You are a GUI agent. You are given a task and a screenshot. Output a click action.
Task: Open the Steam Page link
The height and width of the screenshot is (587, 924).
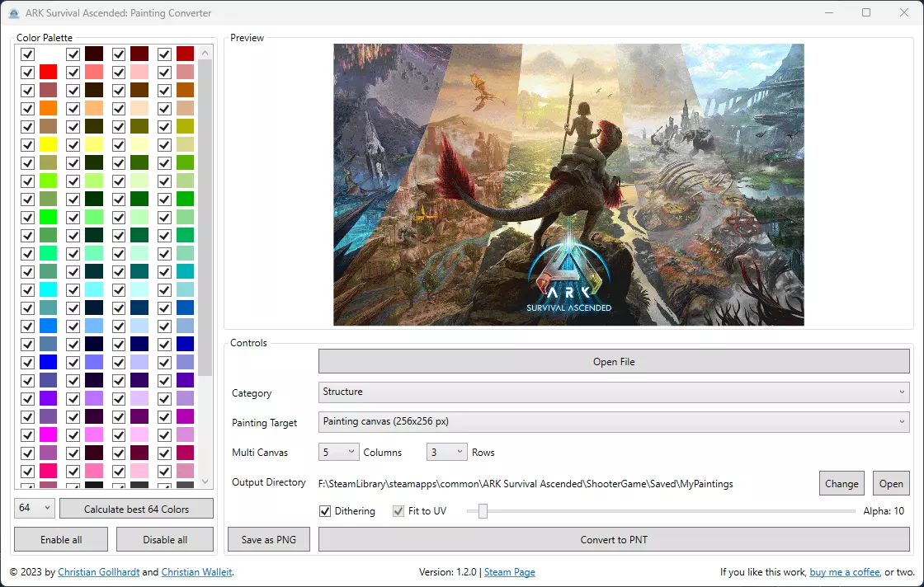509,572
